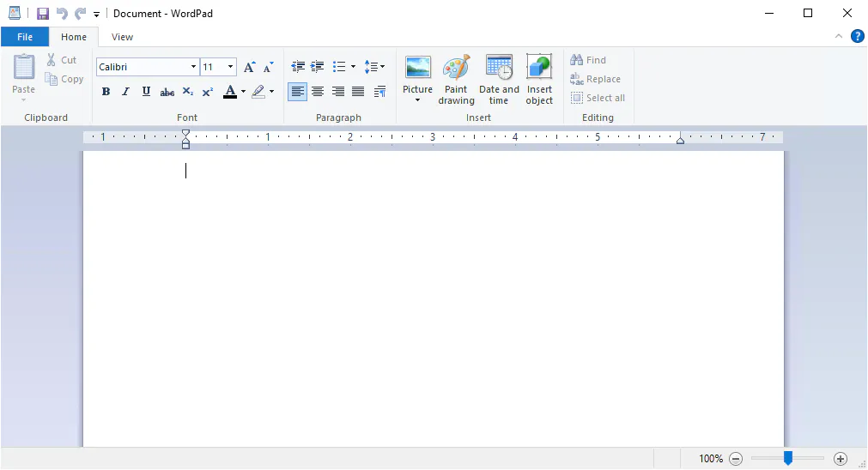Click Zoom out minus button
Image resolution: width=868 pixels, height=470 pixels.
(x=736, y=458)
